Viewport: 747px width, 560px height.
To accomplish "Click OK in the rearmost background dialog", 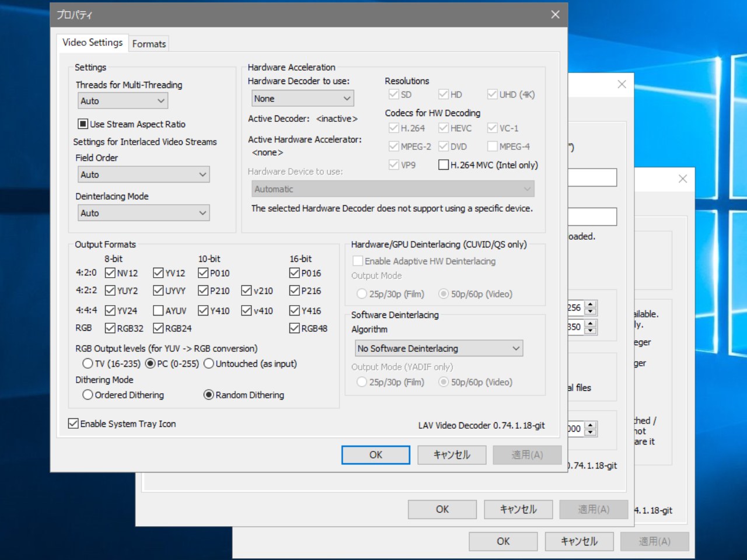I will pyautogui.click(x=503, y=541).
